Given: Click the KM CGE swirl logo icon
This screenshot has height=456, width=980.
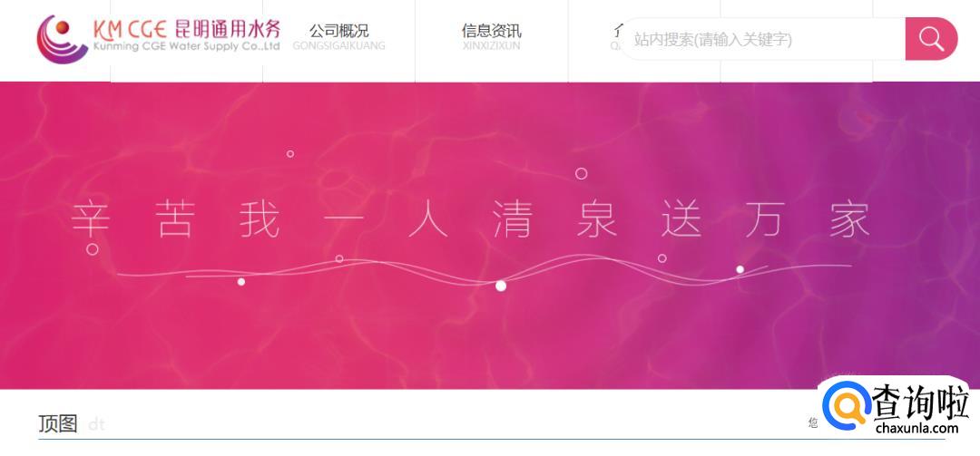Looking at the screenshot, I should [62, 39].
